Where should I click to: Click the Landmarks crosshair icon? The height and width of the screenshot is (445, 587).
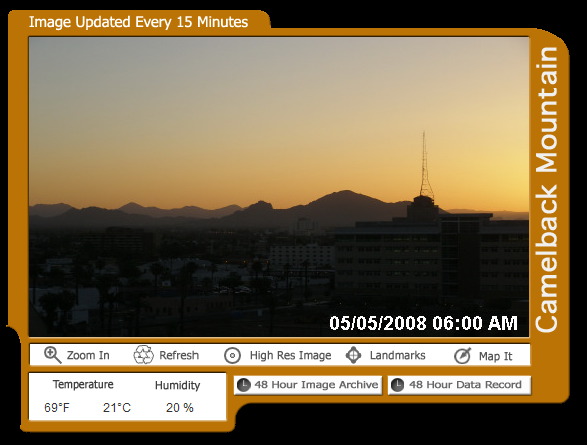[x=353, y=355]
